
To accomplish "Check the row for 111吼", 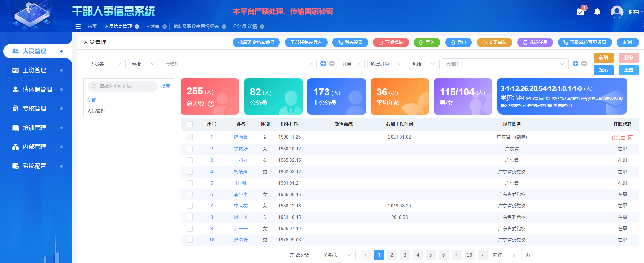I will [190, 183].
